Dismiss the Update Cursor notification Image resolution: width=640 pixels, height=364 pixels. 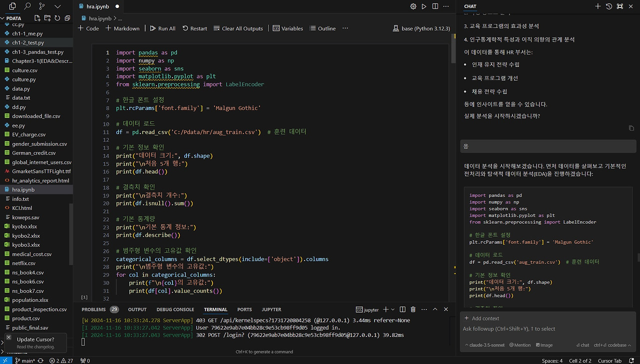8,337
